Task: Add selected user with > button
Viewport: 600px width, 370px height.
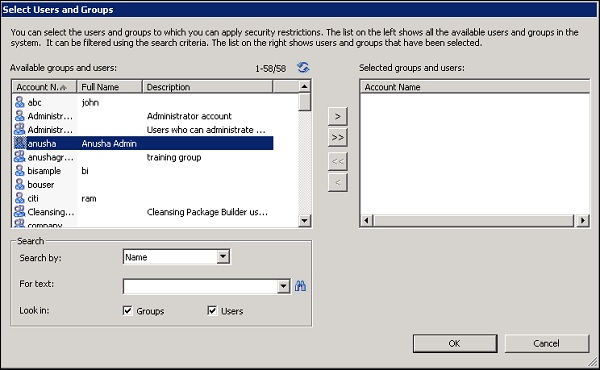Action: 338,116
